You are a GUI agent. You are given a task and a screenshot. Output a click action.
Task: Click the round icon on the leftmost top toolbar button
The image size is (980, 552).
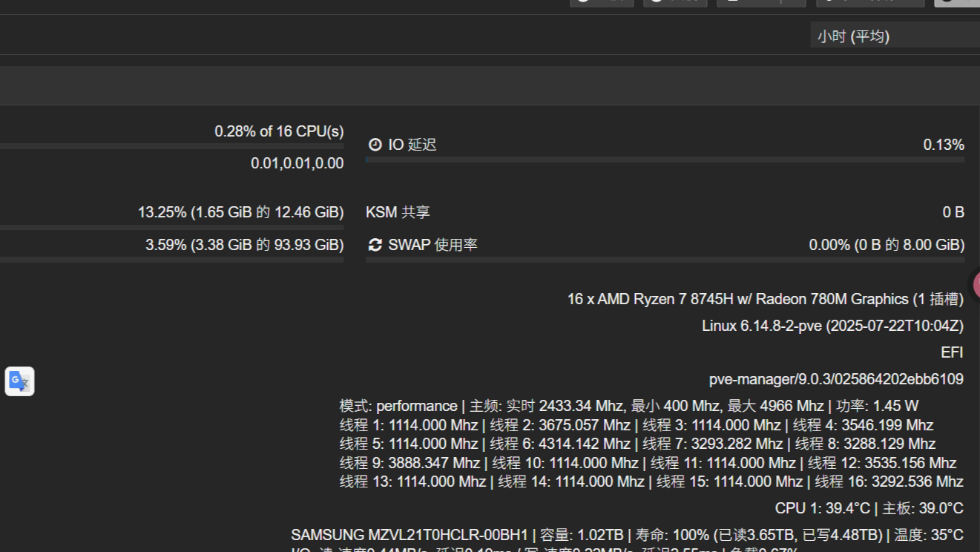tap(584, 2)
